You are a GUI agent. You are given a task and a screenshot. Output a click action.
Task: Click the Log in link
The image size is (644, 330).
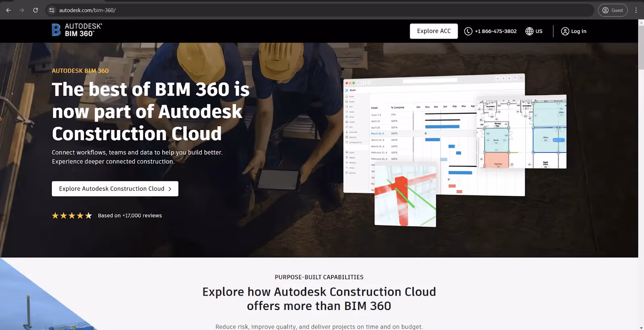click(578, 31)
